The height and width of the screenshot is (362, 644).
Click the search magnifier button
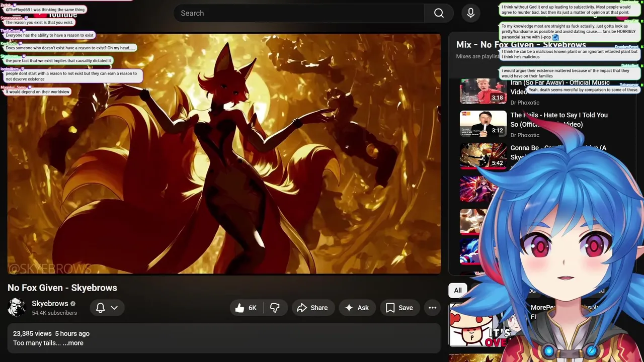point(439,13)
